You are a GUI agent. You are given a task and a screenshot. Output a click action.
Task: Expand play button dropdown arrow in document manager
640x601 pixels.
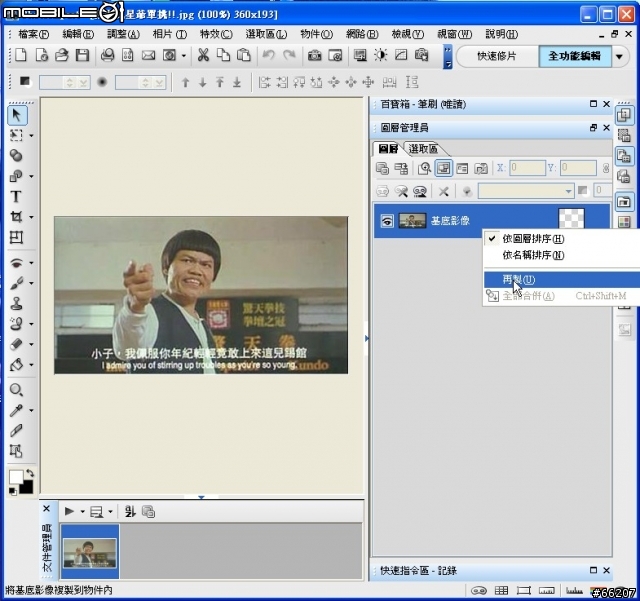click(82, 512)
